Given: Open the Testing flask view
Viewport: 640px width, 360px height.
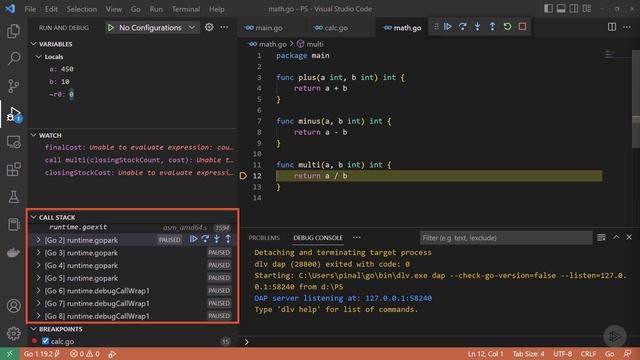Looking at the screenshot, I should pos(13,197).
